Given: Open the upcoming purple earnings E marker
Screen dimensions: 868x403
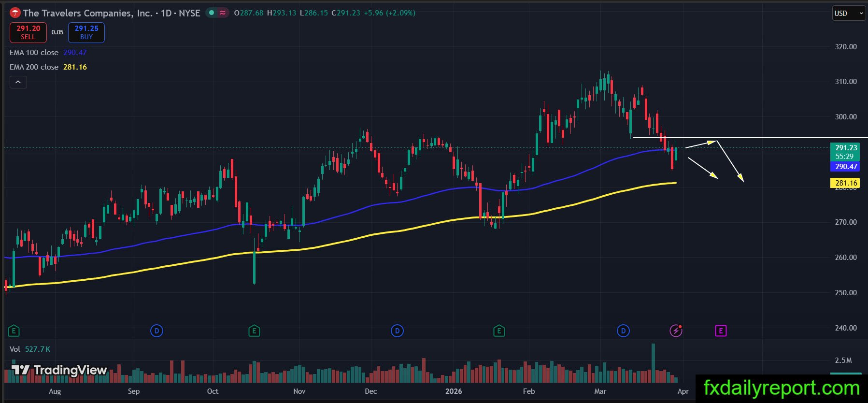Looking at the screenshot, I should (x=721, y=331).
